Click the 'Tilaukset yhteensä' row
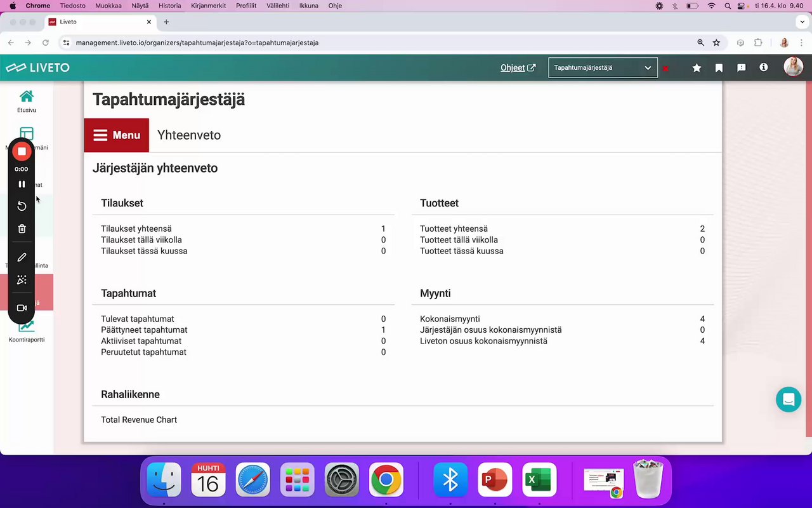This screenshot has height=508, width=812. click(244, 229)
